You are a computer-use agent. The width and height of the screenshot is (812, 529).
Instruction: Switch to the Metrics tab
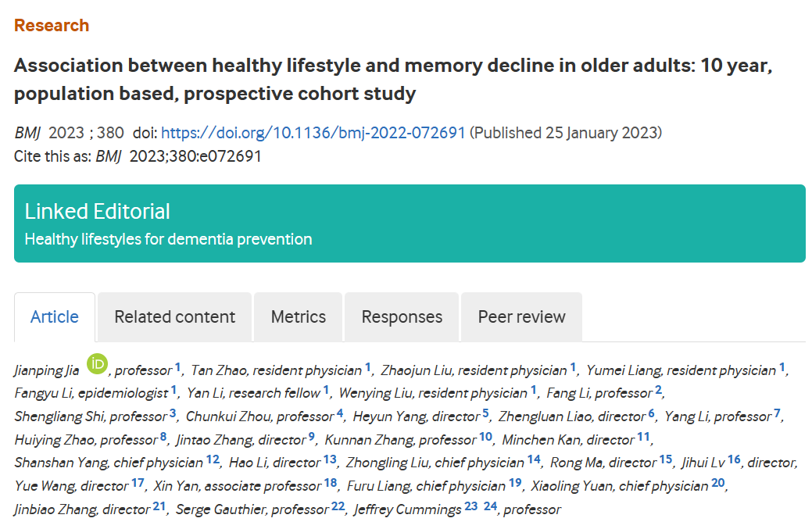299,316
